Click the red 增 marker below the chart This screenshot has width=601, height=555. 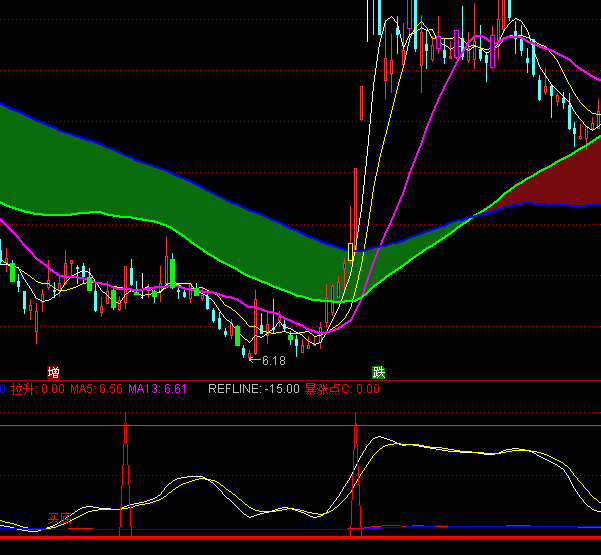coord(52,371)
